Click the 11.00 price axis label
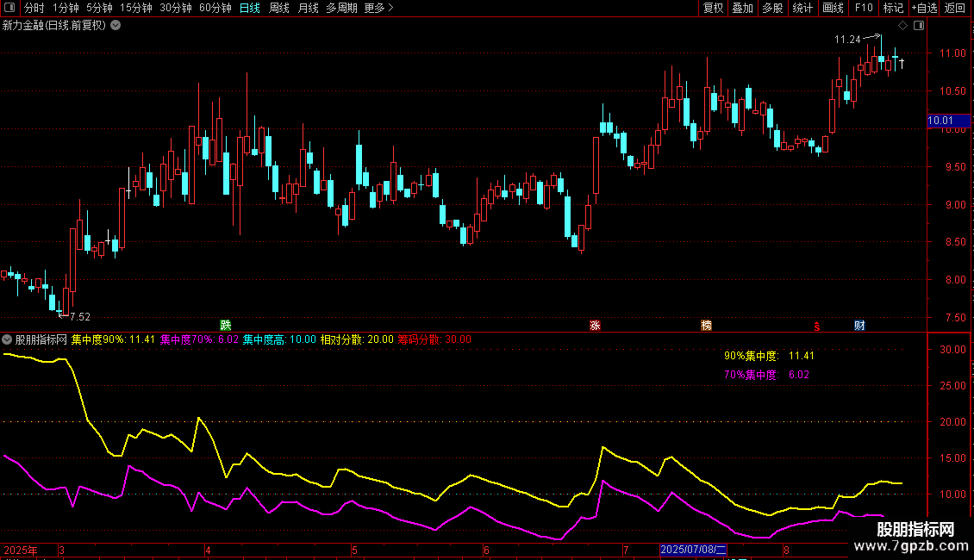This screenshot has width=974, height=560. (x=952, y=53)
